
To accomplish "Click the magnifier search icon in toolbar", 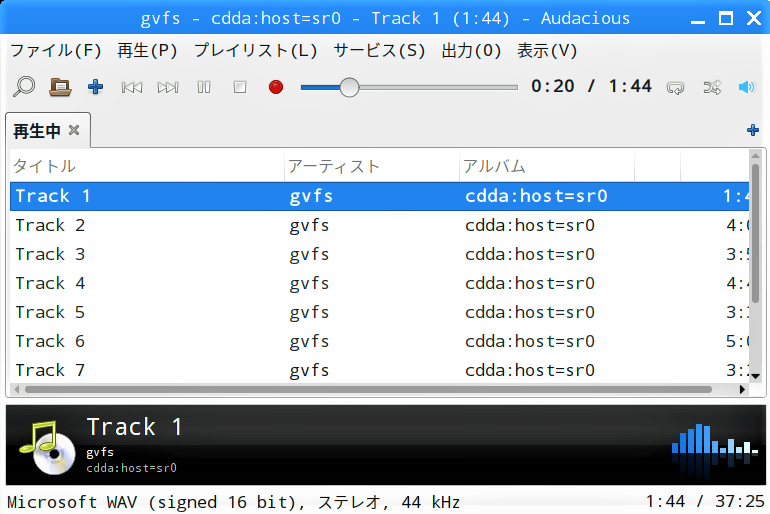I will tap(24, 87).
